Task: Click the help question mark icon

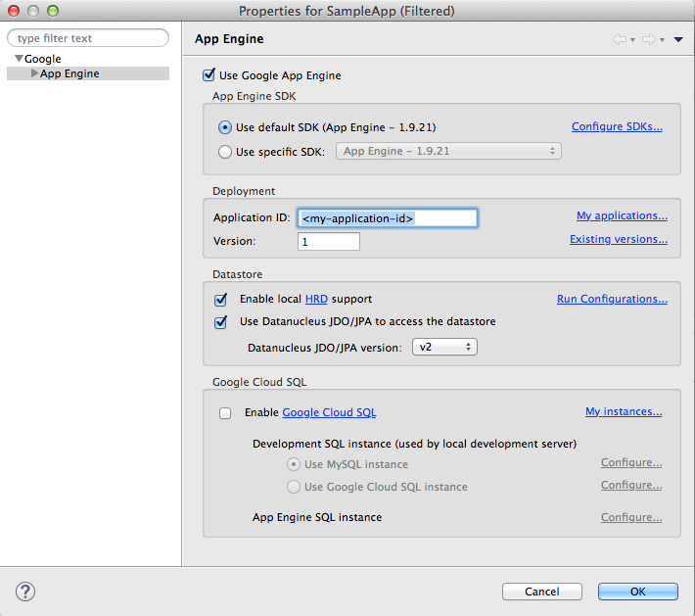Action: tap(25, 592)
